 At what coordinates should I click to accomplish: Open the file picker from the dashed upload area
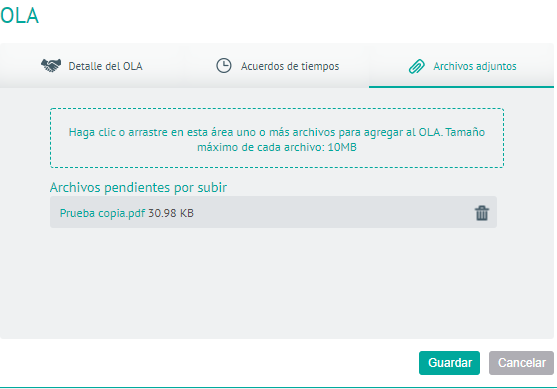(277, 138)
